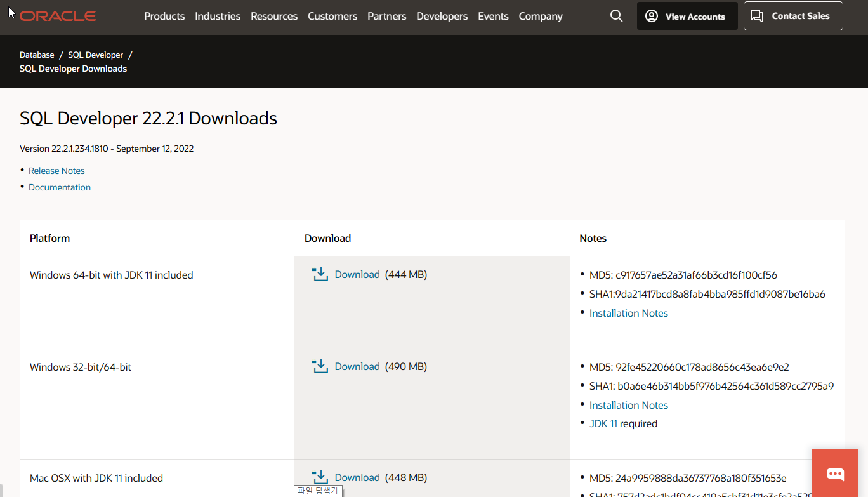Open the JDK 11 required link
This screenshot has height=497, width=868.
[603, 423]
